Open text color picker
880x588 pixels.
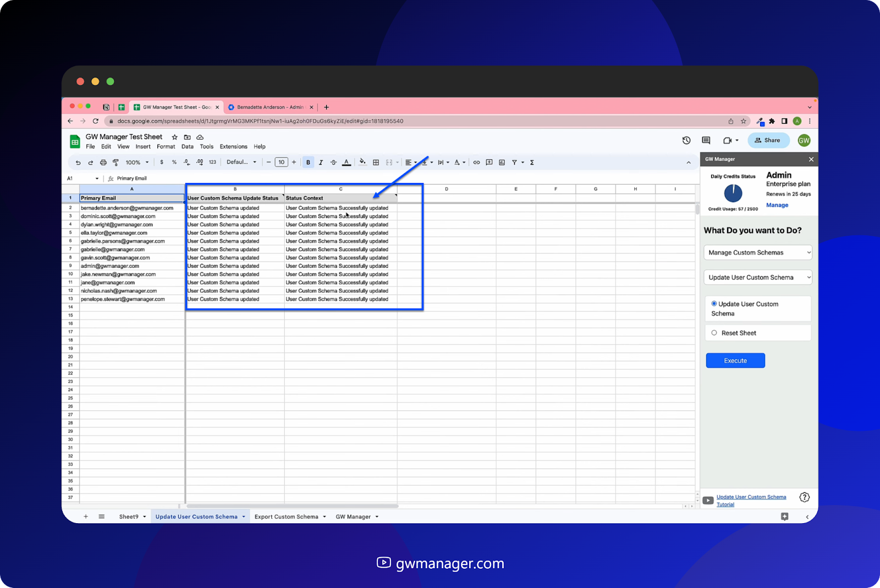[x=346, y=163]
